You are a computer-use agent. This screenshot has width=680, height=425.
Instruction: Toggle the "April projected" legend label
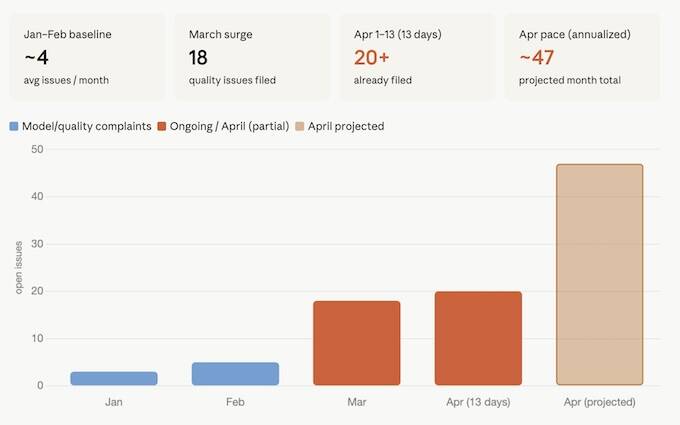click(x=346, y=126)
